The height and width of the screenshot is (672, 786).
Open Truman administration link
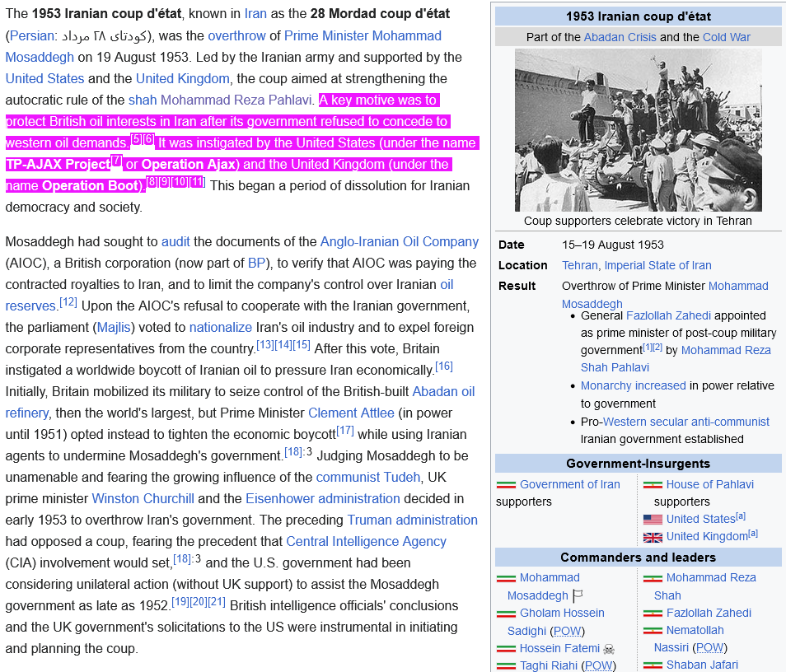click(x=413, y=520)
